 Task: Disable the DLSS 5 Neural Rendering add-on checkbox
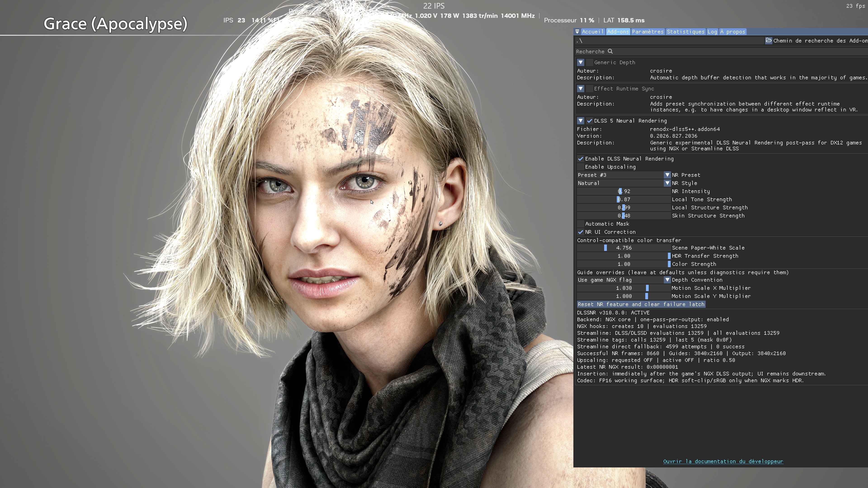coord(589,120)
